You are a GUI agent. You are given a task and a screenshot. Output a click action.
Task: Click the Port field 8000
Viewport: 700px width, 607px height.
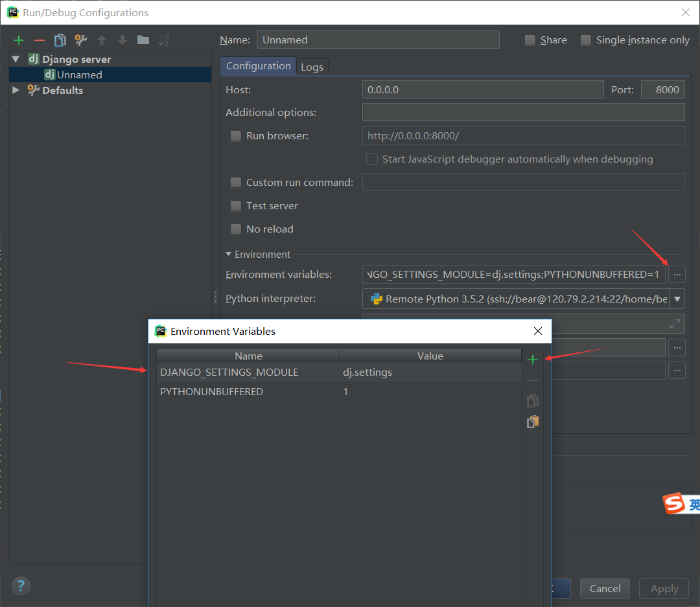click(x=663, y=89)
